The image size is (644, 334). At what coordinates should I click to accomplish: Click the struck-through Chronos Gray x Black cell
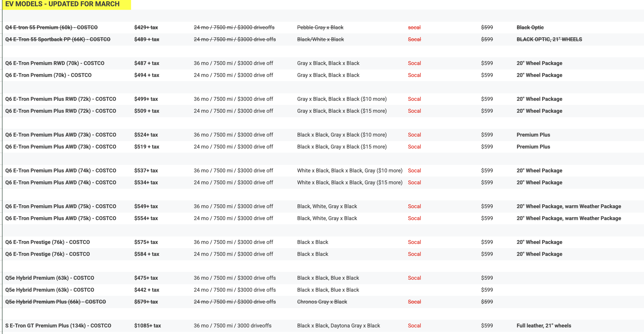322,302
